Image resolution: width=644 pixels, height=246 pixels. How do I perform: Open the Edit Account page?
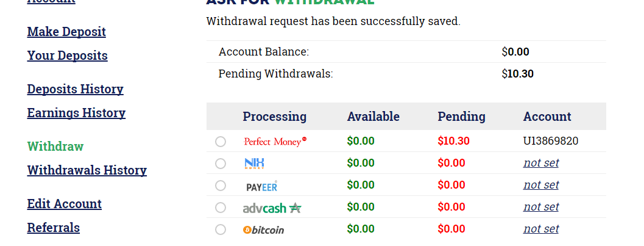tap(64, 204)
